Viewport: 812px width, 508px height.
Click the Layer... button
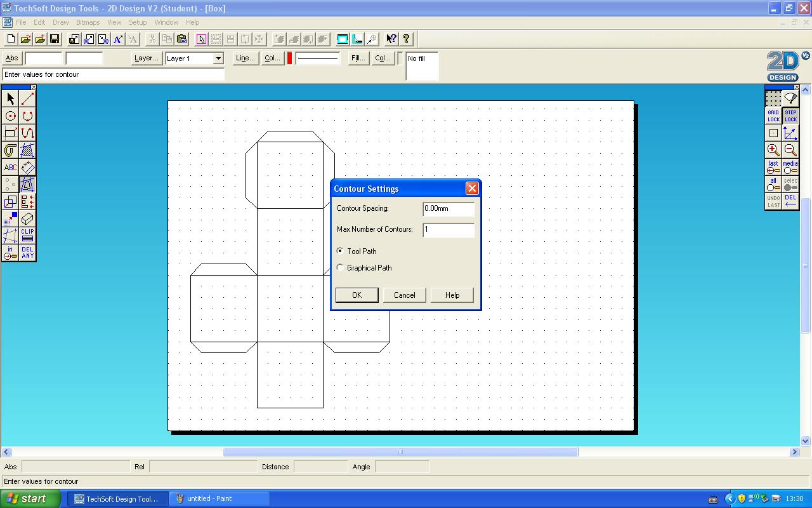coord(146,58)
